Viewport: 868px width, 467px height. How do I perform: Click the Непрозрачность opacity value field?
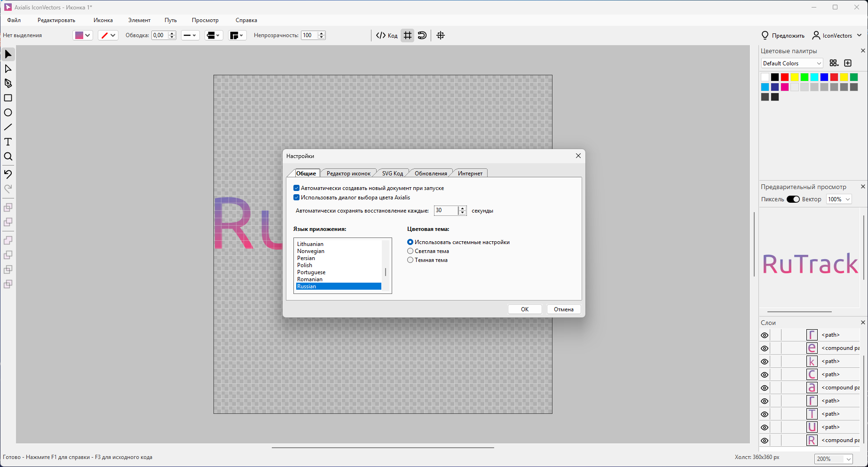(309, 35)
